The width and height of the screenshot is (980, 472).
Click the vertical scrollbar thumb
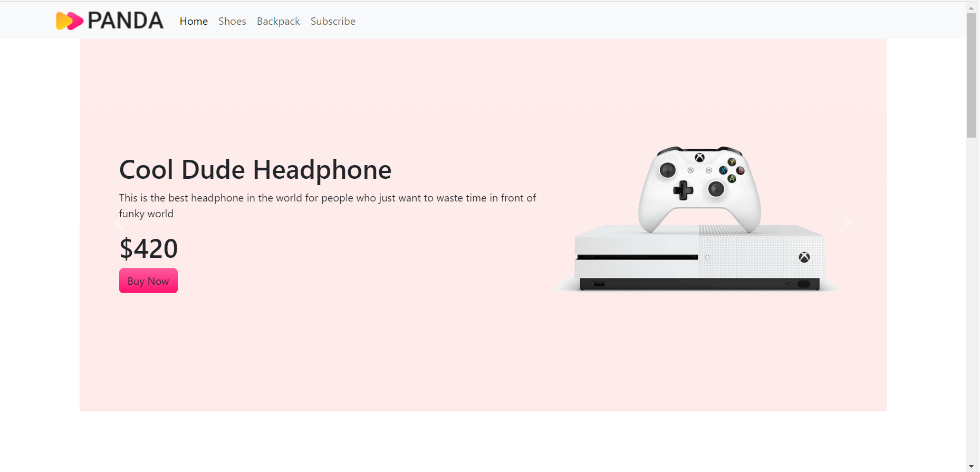click(x=971, y=75)
